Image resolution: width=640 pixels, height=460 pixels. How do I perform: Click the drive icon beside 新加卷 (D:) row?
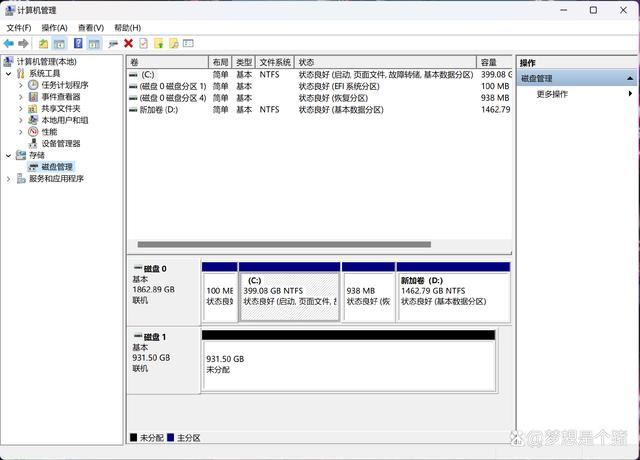click(133, 110)
